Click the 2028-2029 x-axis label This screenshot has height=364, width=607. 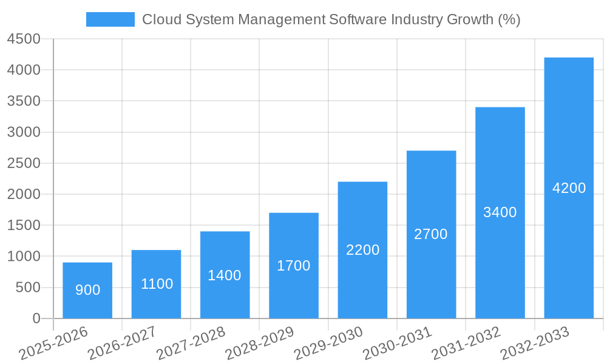tap(260, 343)
